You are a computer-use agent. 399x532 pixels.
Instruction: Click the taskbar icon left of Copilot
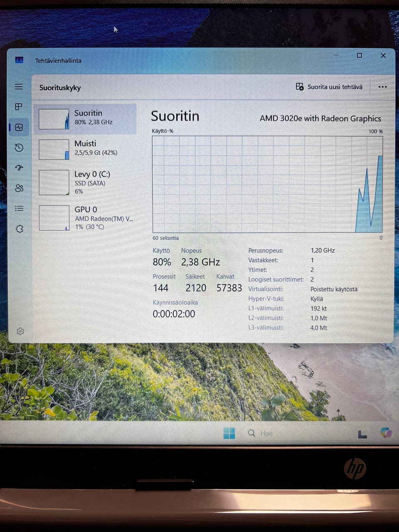(x=362, y=434)
